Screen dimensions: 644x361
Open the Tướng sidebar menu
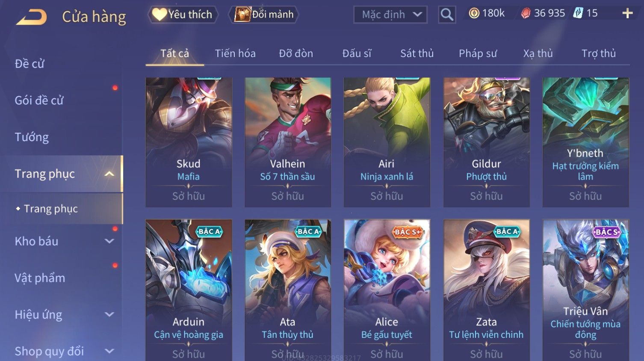(x=32, y=137)
